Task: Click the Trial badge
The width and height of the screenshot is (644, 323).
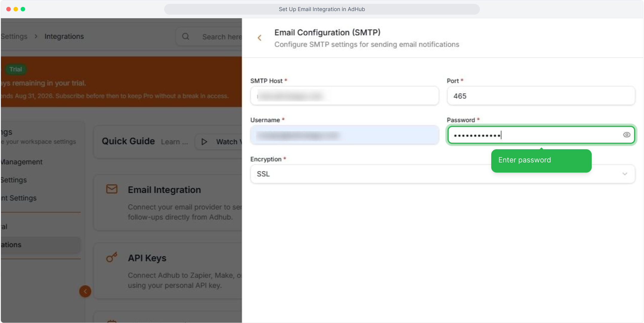Action: tap(16, 69)
